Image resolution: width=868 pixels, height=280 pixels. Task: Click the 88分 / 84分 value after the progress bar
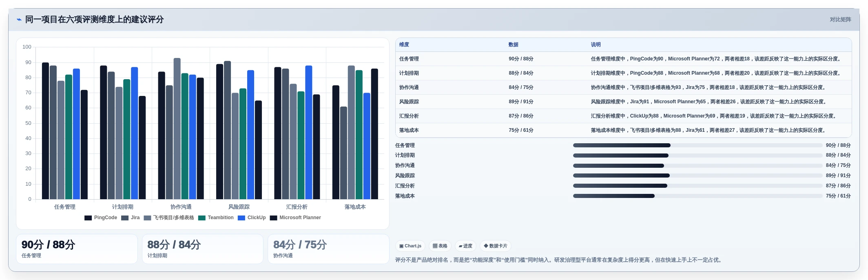pos(838,156)
